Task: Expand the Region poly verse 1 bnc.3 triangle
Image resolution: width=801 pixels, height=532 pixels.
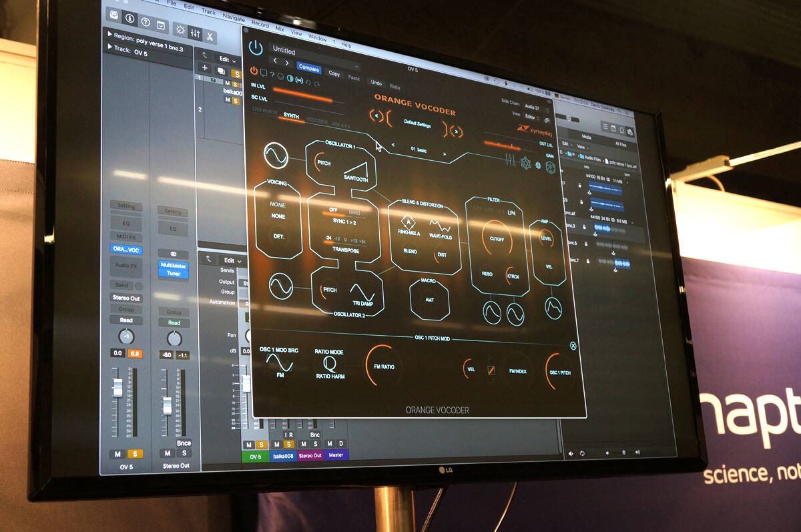Action: tap(109, 33)
